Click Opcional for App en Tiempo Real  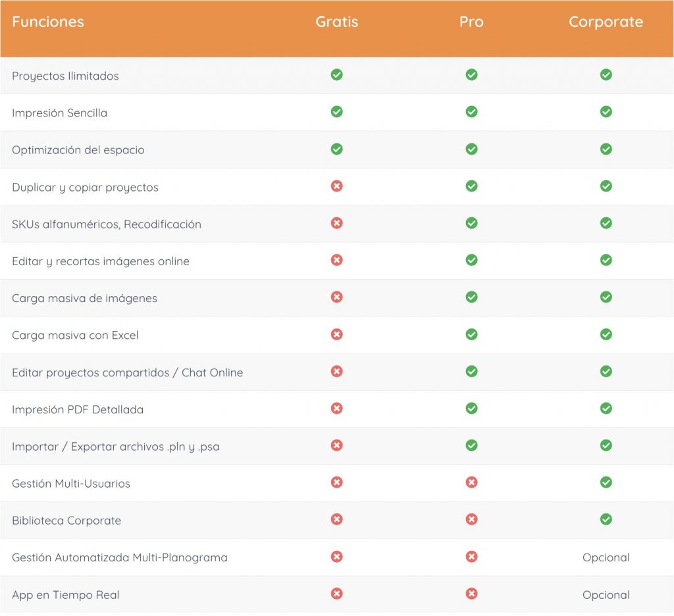606,595
